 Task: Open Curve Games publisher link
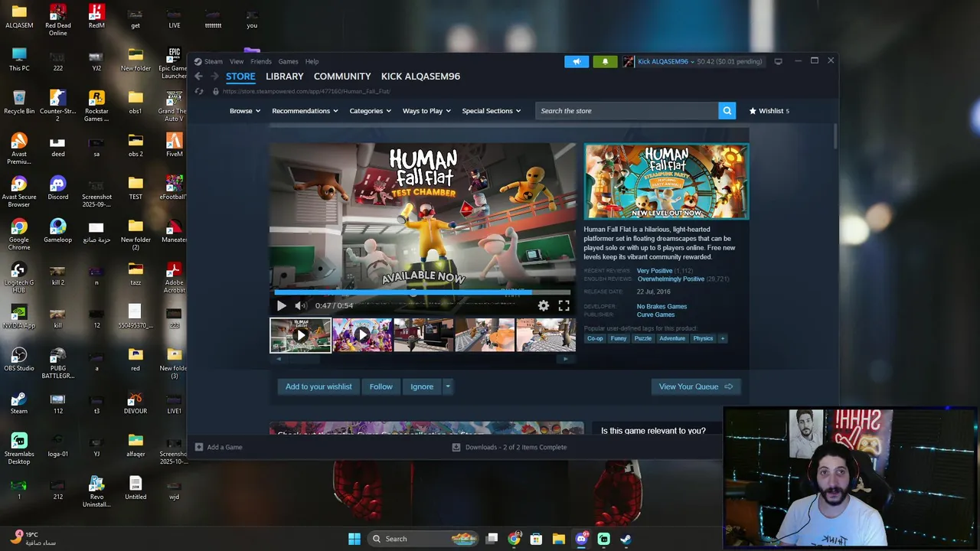[x=655, y=315]
